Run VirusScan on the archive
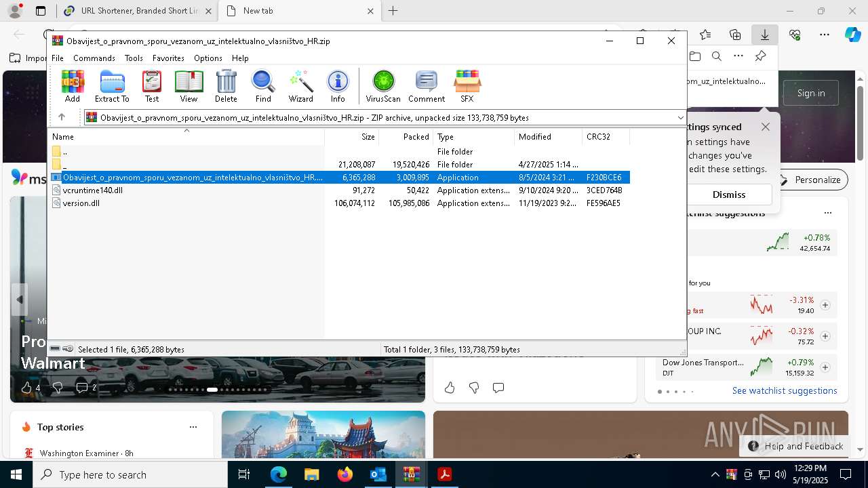Viewport: 868px width, 488px height. pyautogui.click(x=383, y=86)
